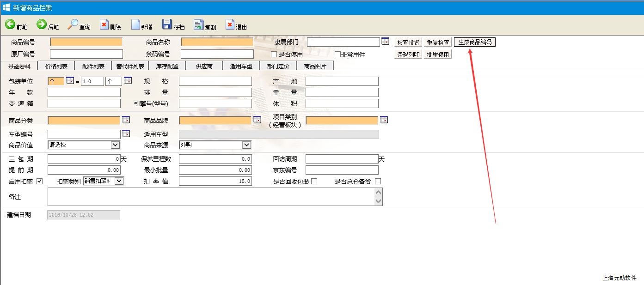Save the record using 存档 icon
Viewport: 644px width, 285px height.
(167, 24)
